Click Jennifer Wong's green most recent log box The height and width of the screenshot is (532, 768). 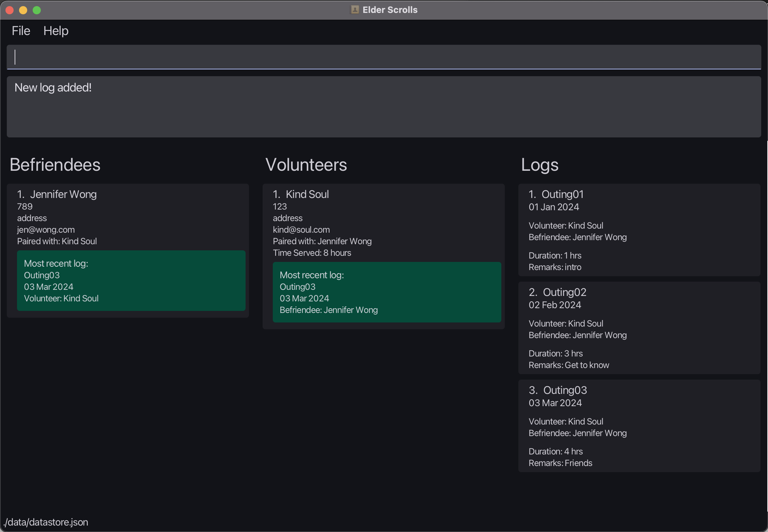click(131, 281)
